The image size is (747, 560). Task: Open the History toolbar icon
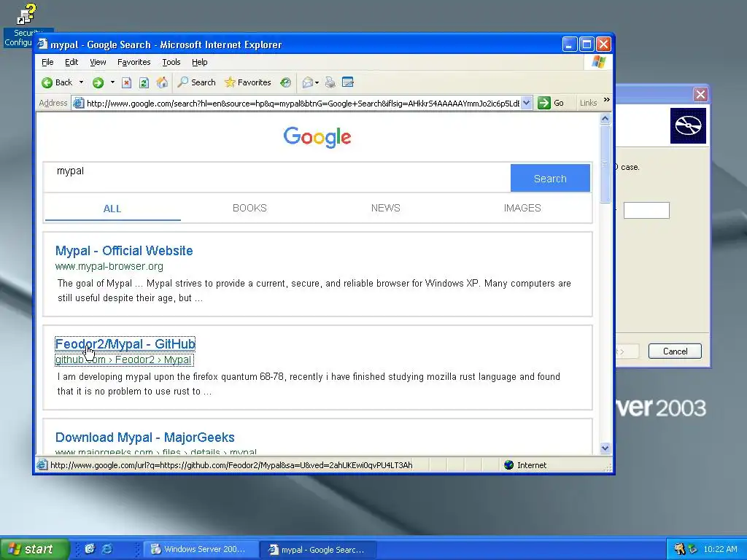click(285, 82)
